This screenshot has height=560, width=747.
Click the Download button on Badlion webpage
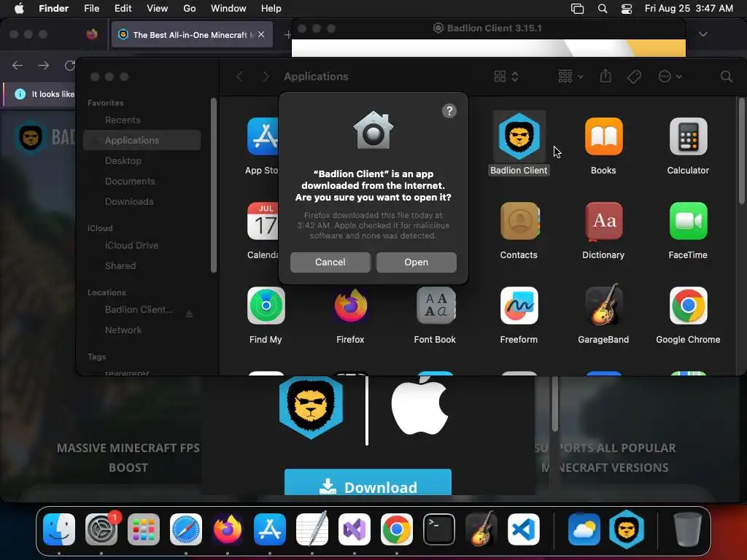point(368,483)
